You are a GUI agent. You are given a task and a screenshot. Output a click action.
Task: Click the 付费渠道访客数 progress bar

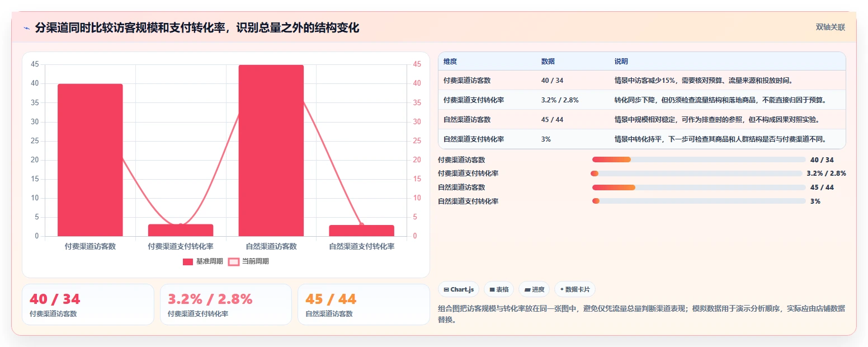point(699,160)
